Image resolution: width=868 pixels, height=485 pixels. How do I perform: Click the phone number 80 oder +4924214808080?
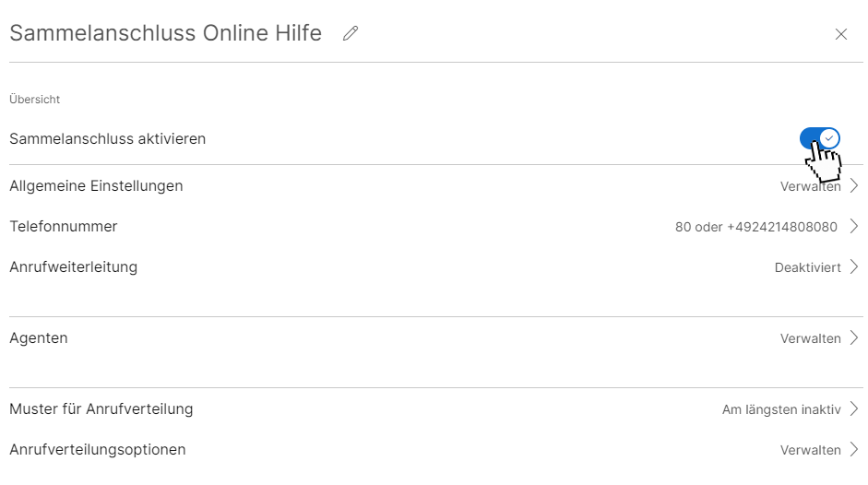pos(755,227)
